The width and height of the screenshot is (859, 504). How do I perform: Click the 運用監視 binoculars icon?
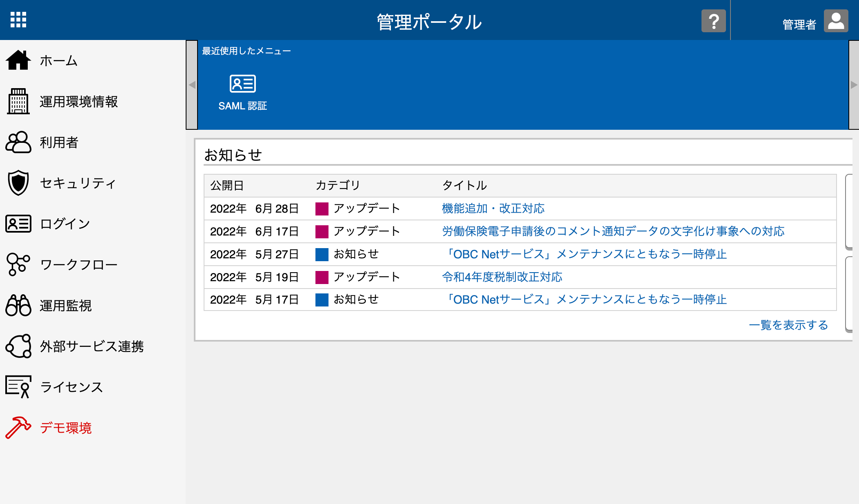pos(18,305)
